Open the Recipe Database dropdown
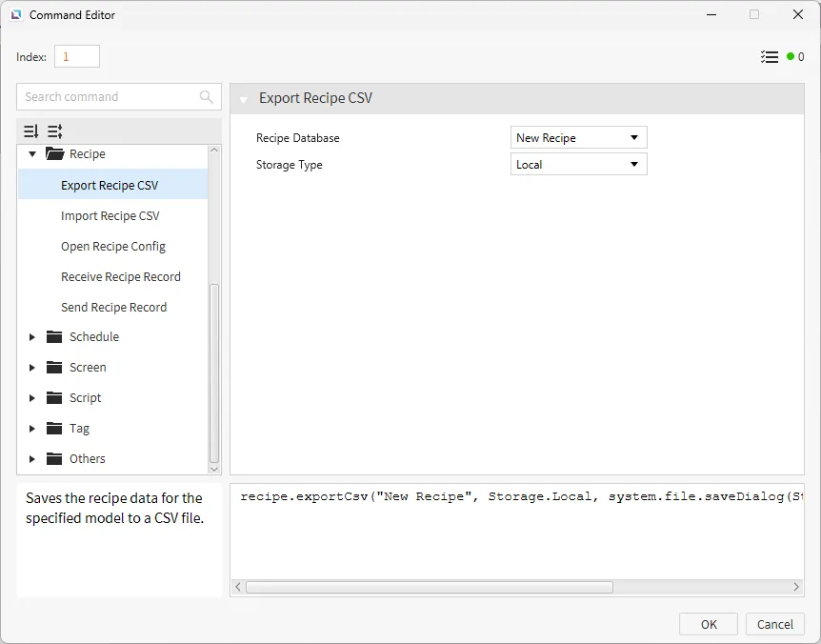 pos(578,138)
